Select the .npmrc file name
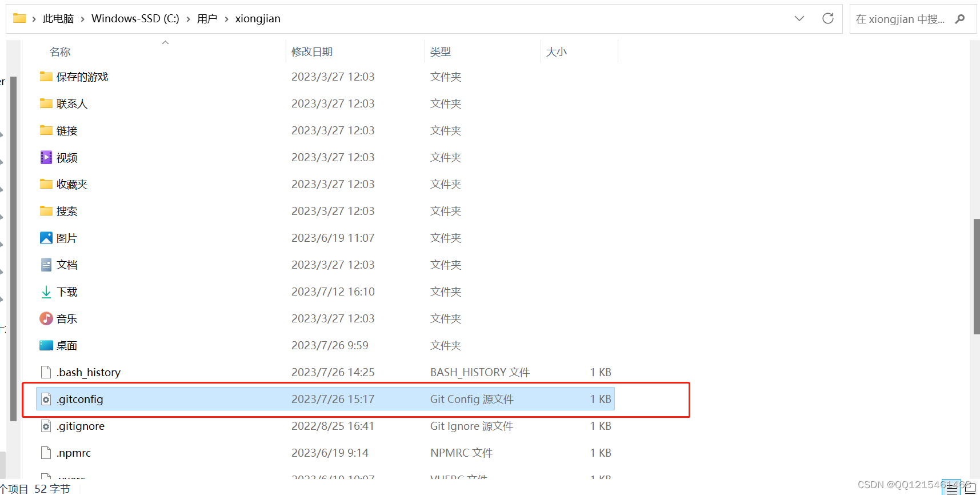Image resolution: width=980 pixels, height=495 pixels. click(74, 453)
